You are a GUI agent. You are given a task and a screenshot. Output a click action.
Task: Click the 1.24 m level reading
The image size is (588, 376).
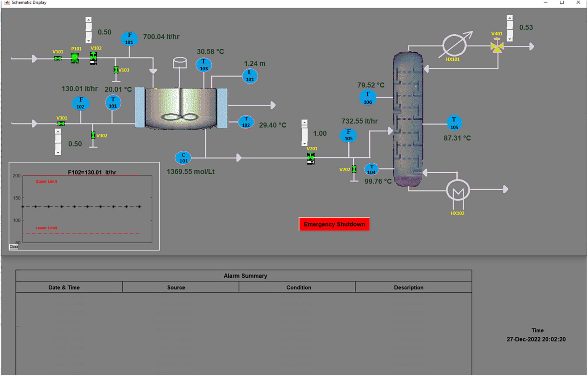[x=255, y=63]
